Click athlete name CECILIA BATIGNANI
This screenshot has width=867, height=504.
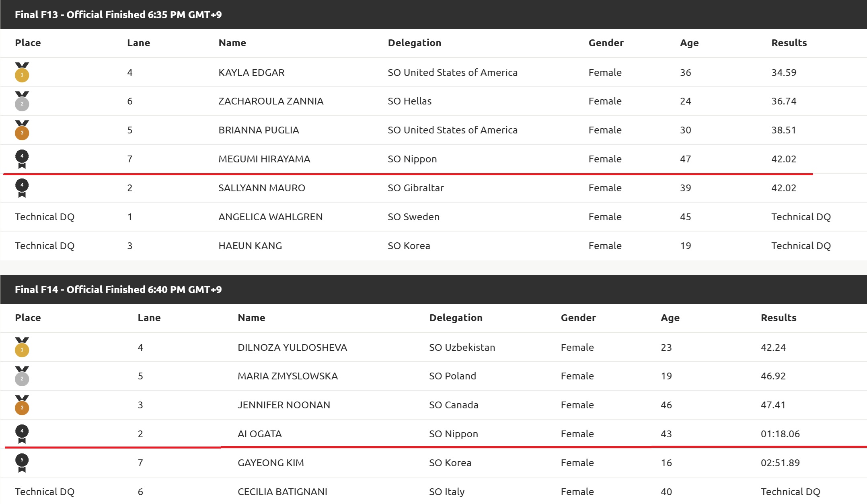(x=282, y=492)
